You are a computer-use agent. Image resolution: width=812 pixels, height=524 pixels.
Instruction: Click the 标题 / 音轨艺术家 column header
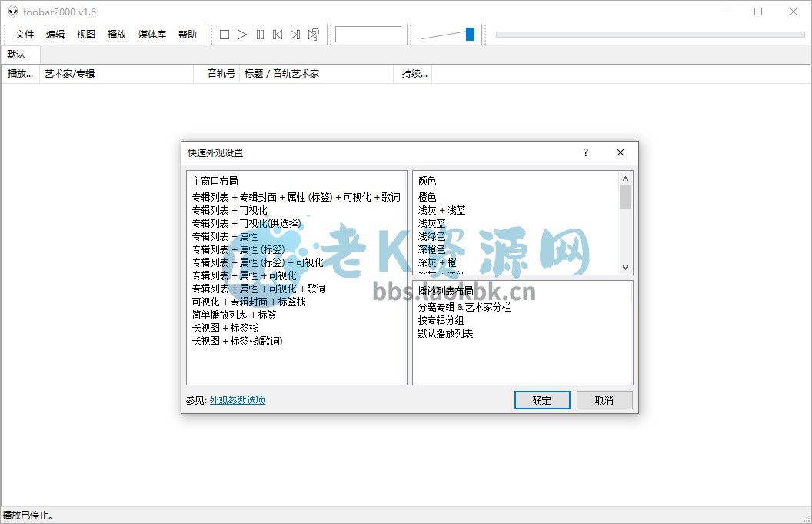click(x=316, y=74)
